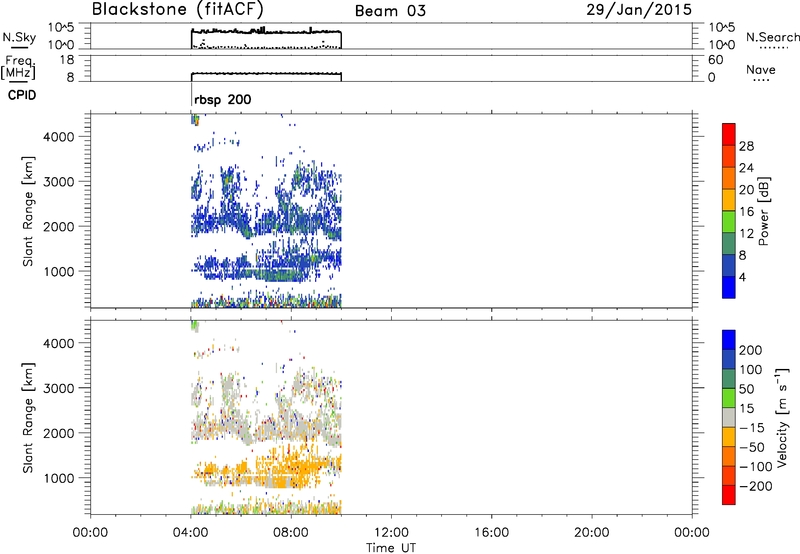Click the '18' frequency axis tick label

(x=68, y=60)
